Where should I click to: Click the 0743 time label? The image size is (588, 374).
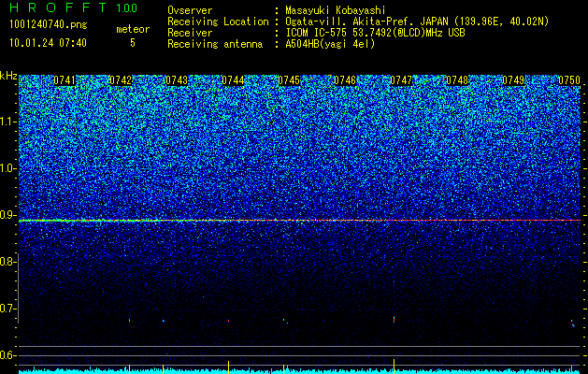point(177,80)
